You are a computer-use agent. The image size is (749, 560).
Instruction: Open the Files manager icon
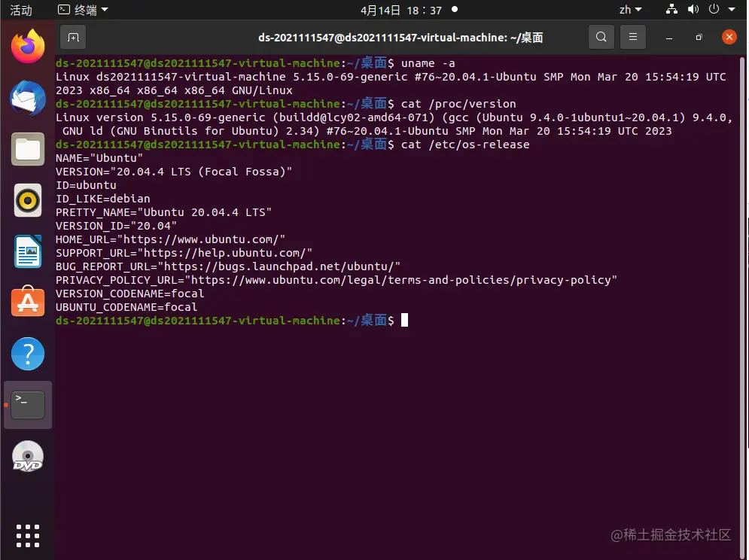pos(28,149)
